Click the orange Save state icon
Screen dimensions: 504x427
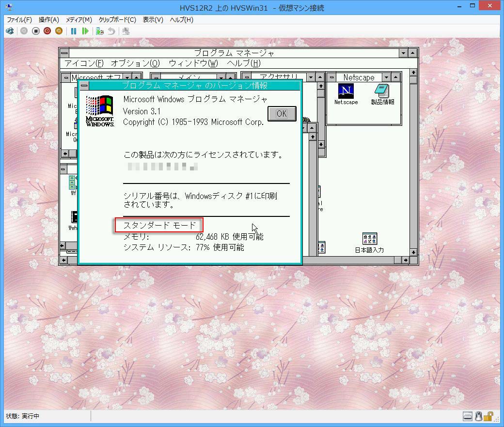click(59, 31)
